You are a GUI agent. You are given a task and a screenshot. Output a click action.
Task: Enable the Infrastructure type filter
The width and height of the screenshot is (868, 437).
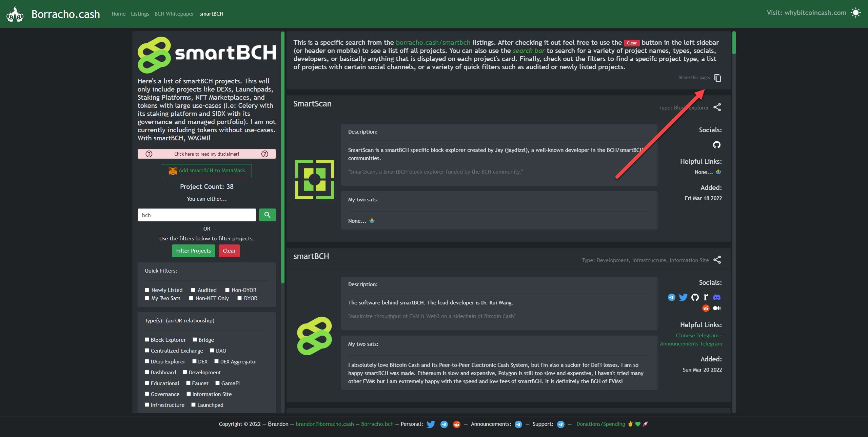coord(147,405)
